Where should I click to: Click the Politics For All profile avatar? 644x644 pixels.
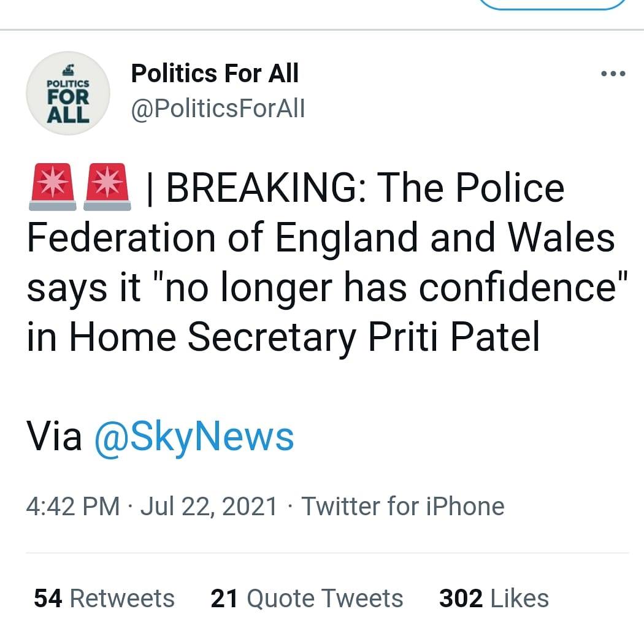(68, 94)
